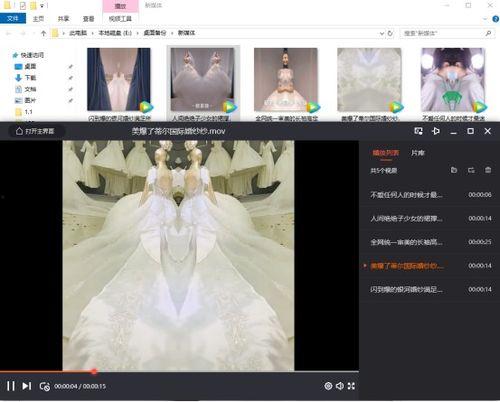Click the 00:00:06 duration in the playlist
Screen dimensions: 500x402
click(480, 195)
